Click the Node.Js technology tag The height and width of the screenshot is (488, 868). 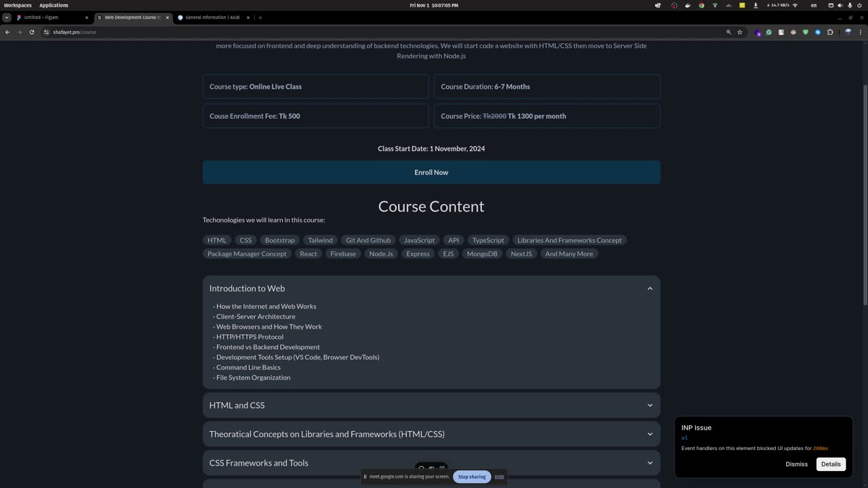381,253
